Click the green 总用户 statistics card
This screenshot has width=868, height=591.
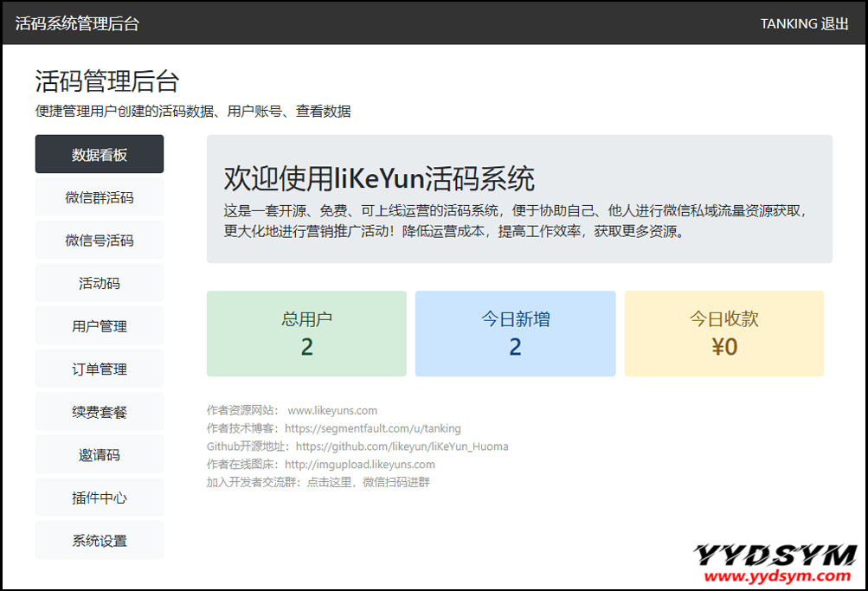pyautogui.click(x=306, y=334)
